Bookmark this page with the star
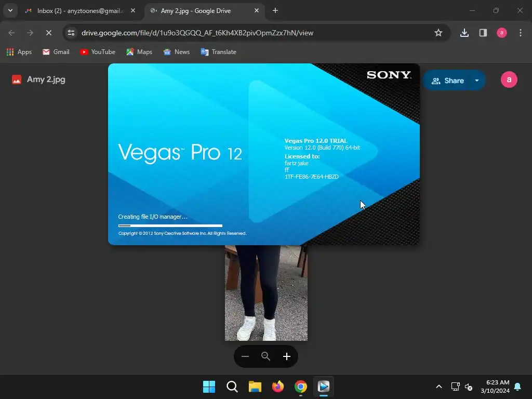 (438, 33)
